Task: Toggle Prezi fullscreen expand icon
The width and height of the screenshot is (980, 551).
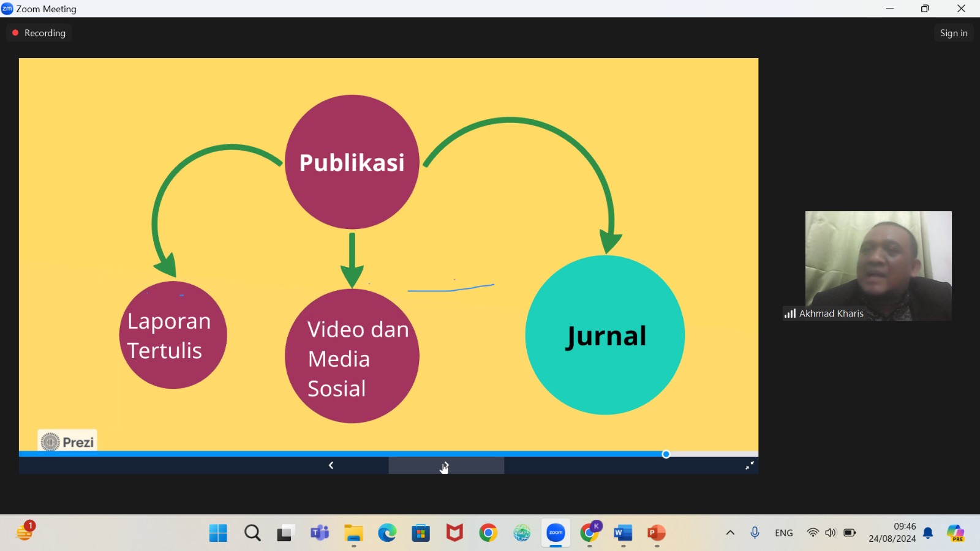Action: [749, 466]
